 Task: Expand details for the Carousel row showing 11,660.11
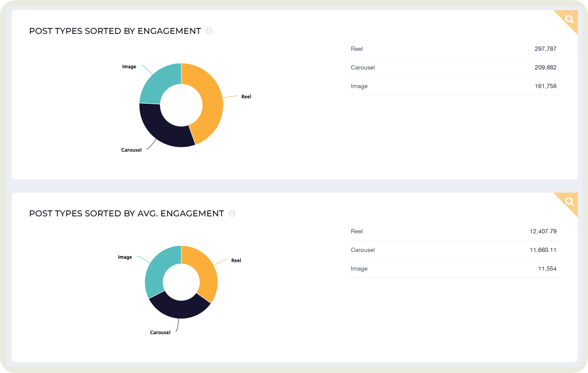tap(453, 250)
